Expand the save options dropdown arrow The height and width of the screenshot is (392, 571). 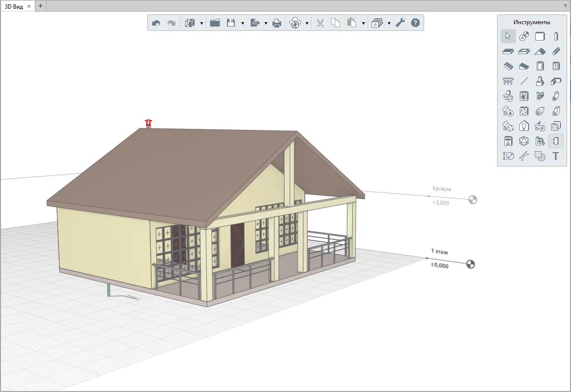point(243,23)
